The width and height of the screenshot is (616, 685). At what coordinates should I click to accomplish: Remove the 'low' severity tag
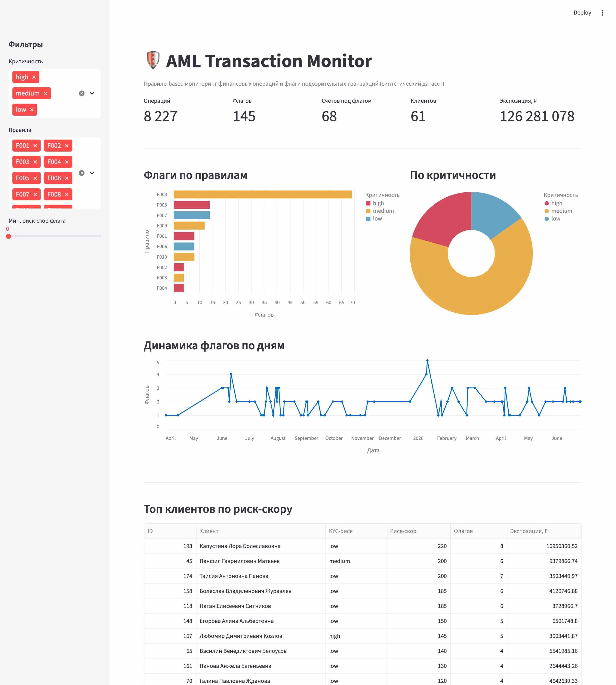pyautogui.click(x=32, y=110)
